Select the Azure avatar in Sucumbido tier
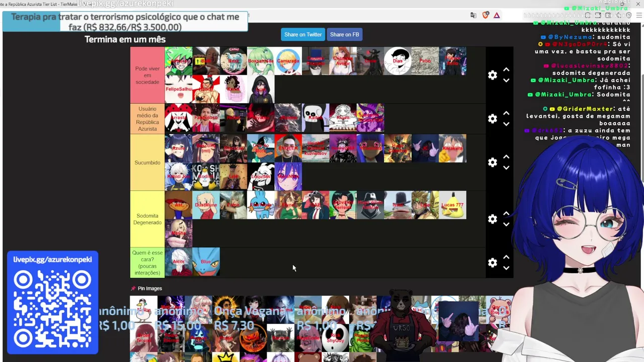This screenshot has height=362, width=644. pyautogui.click(x=179, y=148)
